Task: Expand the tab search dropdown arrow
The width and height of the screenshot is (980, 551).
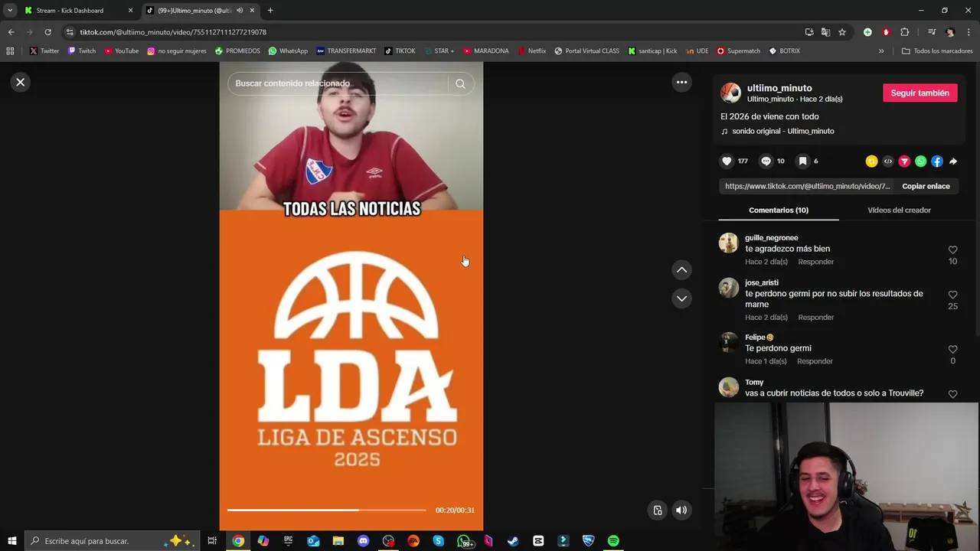Action: [9, 11]
